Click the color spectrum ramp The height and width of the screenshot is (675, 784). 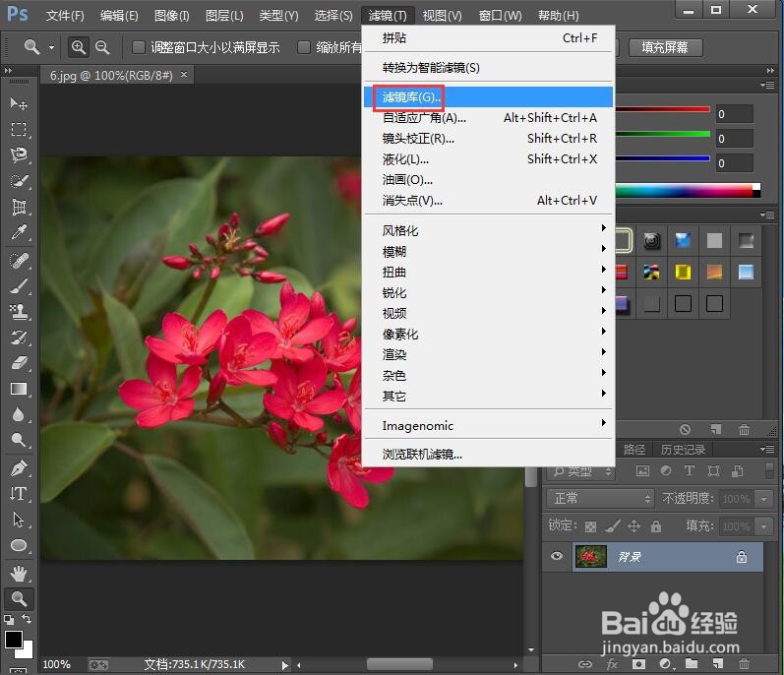point(688,190)
